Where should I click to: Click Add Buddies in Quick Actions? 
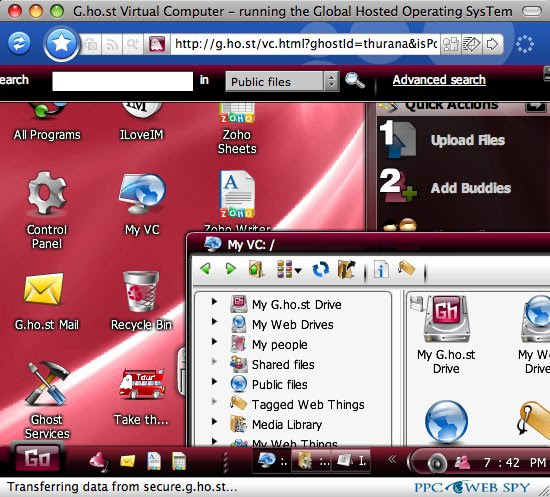coord(471,188)
